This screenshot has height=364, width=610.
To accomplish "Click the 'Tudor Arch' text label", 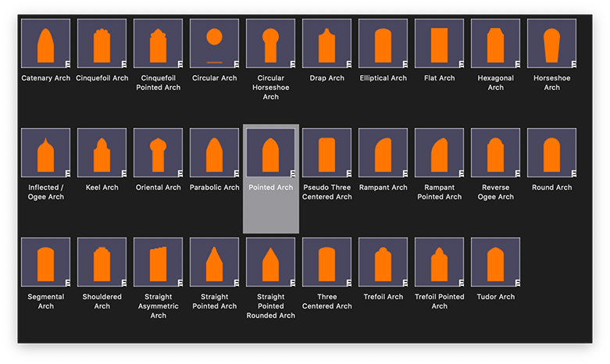I will [496, 297].
